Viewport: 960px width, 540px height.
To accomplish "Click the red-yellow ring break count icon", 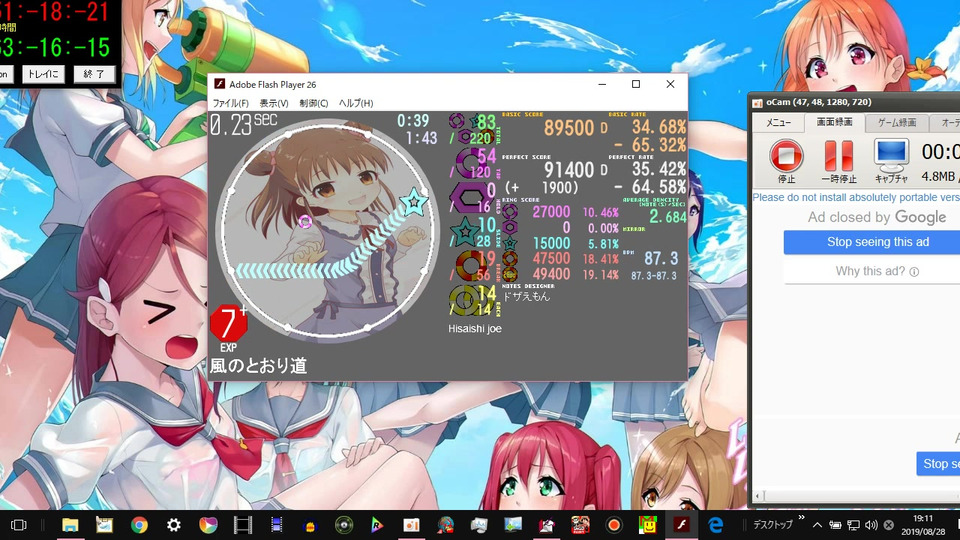I will (x=469, y=266).
